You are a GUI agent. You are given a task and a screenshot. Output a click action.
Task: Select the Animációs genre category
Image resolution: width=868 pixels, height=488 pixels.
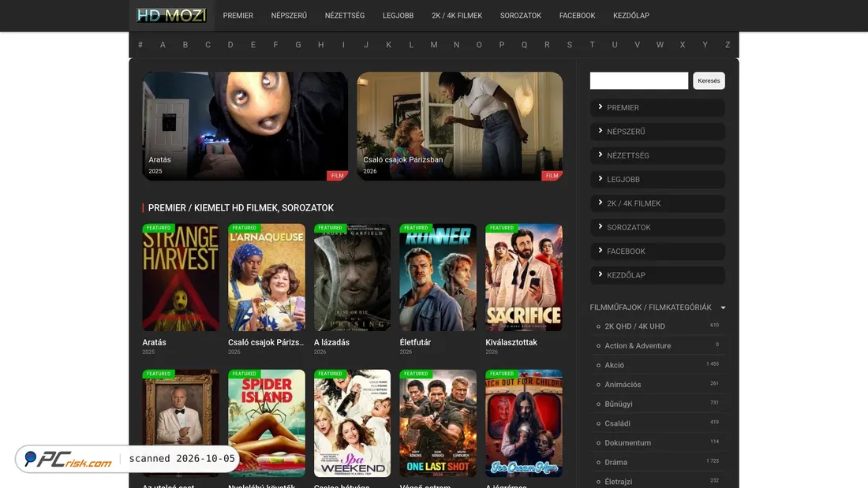(623, 385)
